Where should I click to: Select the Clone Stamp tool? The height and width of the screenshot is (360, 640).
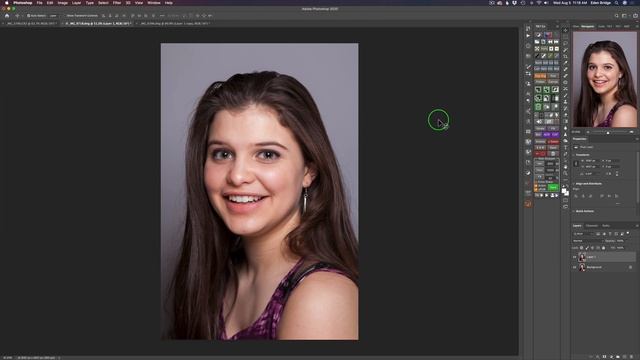565,102
